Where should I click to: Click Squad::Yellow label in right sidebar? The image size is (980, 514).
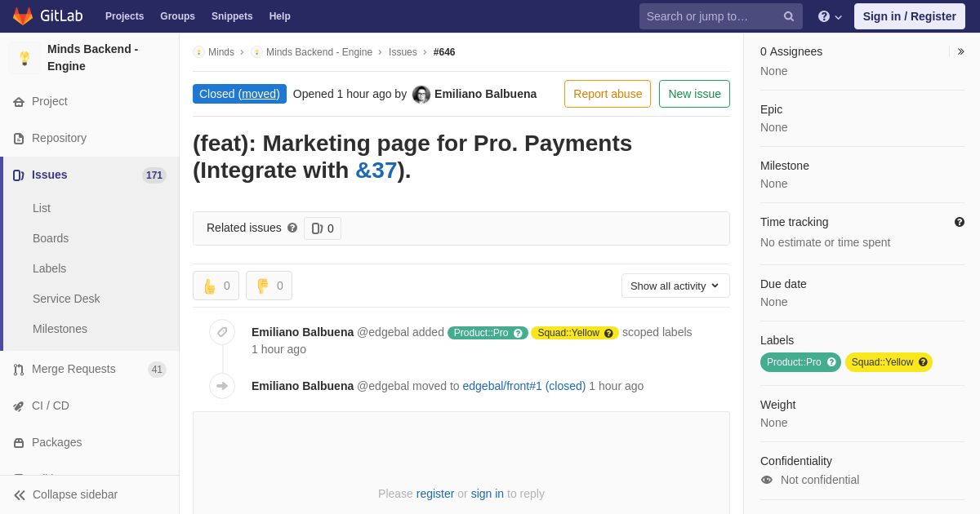(x=882, y=362)
